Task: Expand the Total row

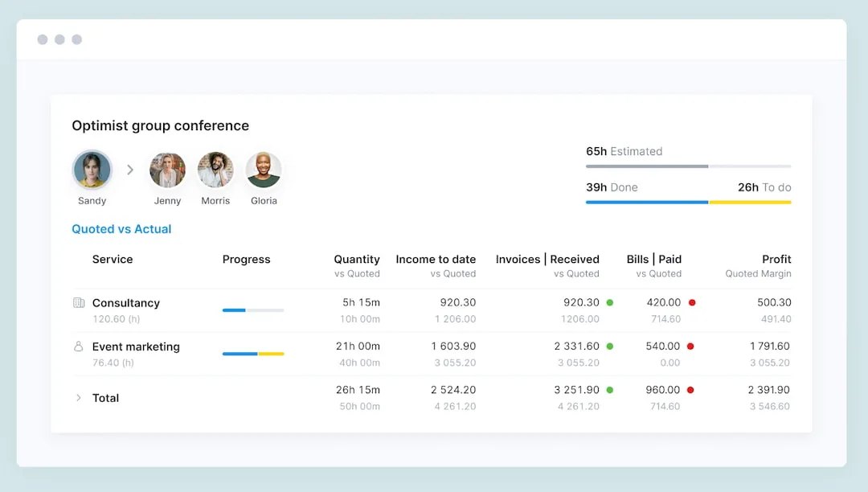Action: coord(77,397)
